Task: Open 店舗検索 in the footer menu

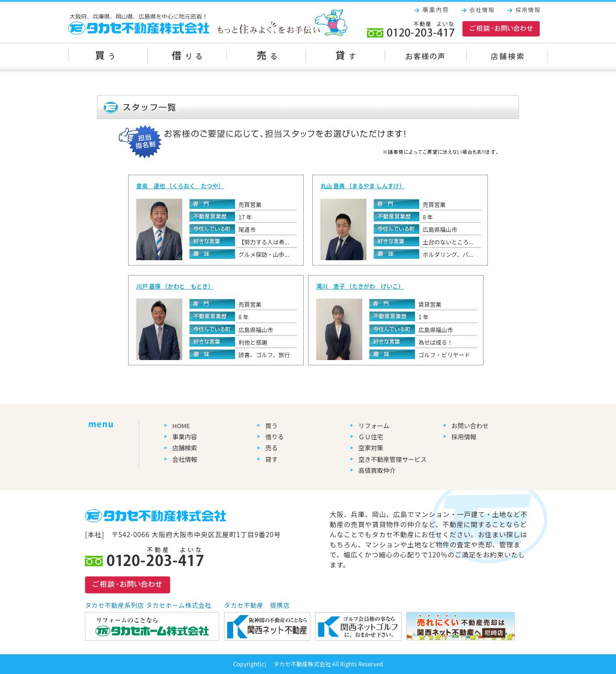Action: coord(185,448)
